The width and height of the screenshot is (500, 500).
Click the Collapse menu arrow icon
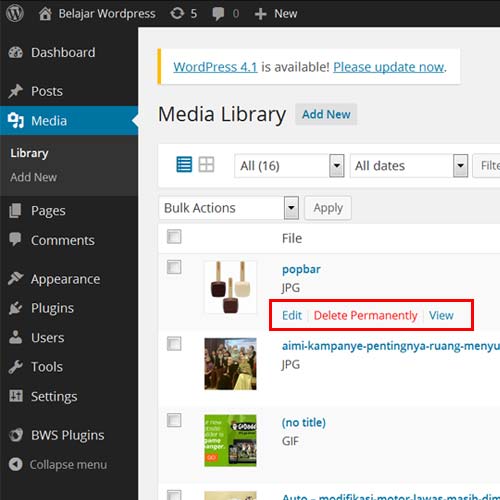[x=15, y=464]
